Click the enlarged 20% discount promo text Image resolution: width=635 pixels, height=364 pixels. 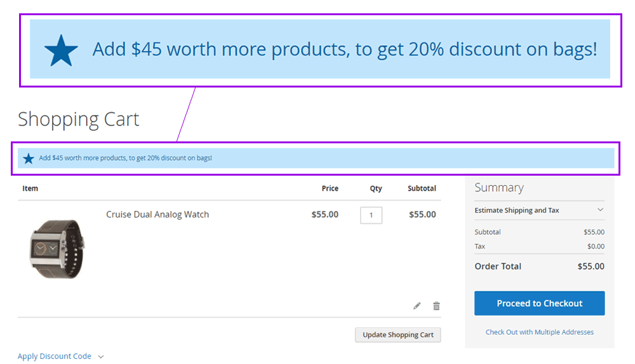[345, 49]
